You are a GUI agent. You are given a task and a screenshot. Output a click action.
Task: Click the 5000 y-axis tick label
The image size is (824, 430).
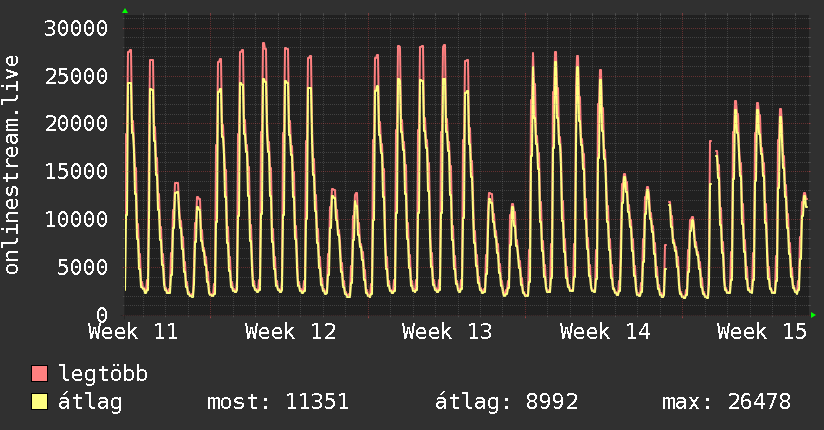click(83, 267)
